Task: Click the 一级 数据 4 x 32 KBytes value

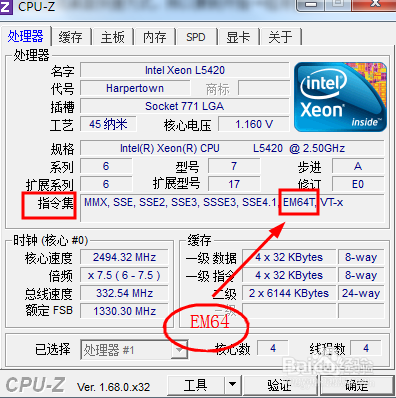Action: pos(289,257)
